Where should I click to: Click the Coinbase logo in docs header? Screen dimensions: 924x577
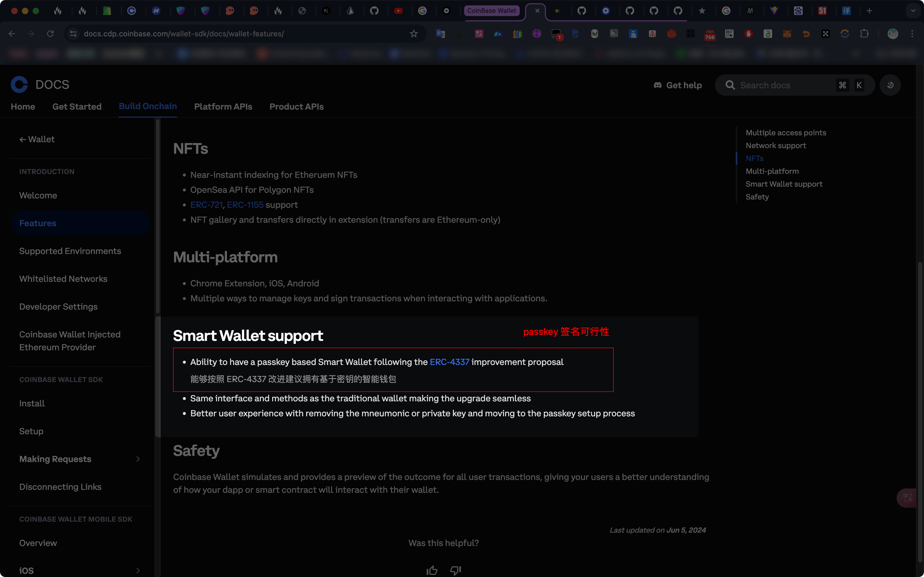pos(19,85)
